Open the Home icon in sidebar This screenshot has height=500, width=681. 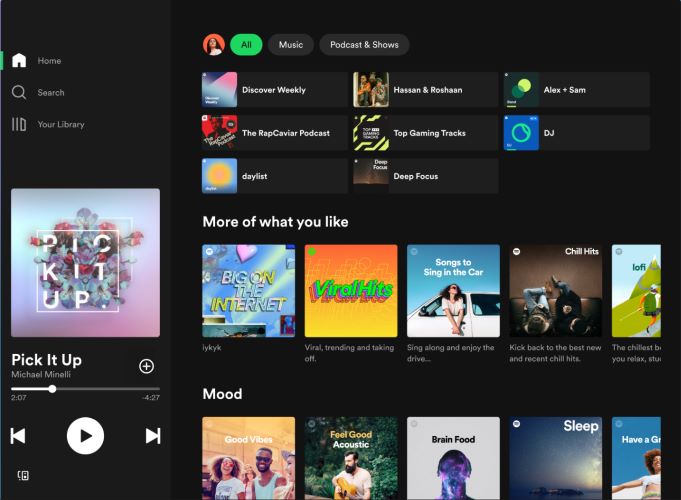point(19,60)
